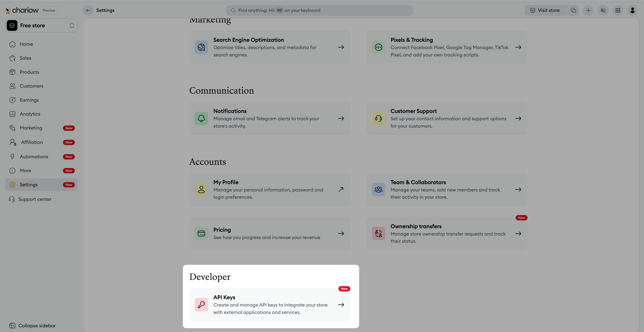Click the plus icon in top bar
This screenshot has height=332, width=644.
click(x=588, y=10)
